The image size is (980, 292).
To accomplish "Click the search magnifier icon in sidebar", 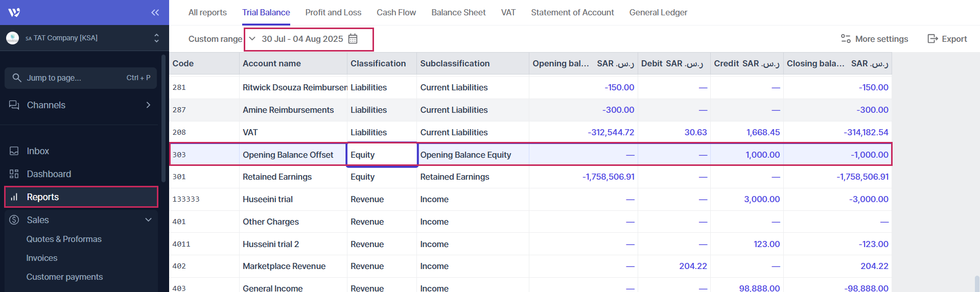I will tap(17, 78).
